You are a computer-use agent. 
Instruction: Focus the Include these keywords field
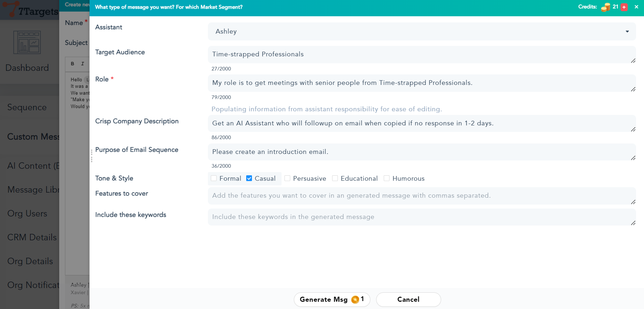pos(421,217)
